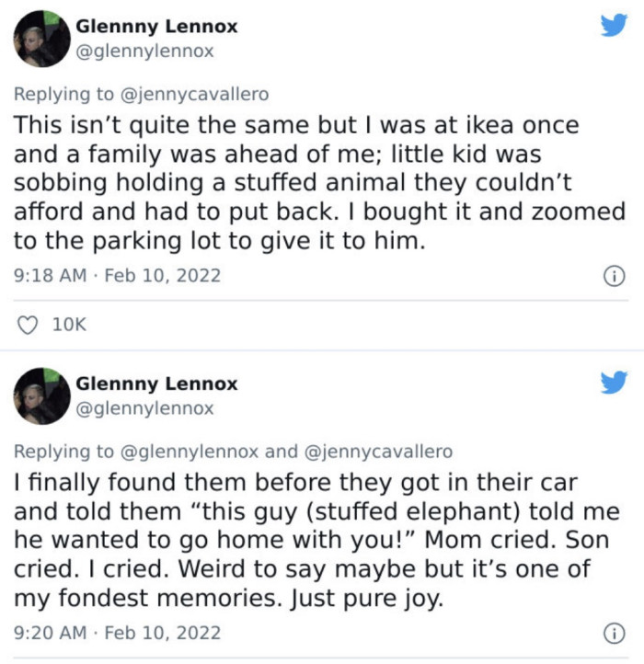The height and width of the screenshot is (664, 644).
Task: Visit @jennycavallero mention in first tweet's reply line
Action: coord(195,94)
